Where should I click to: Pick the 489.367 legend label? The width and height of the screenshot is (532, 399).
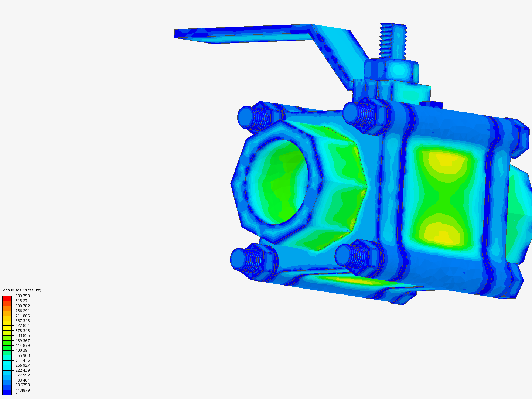[x=23, y=341]
